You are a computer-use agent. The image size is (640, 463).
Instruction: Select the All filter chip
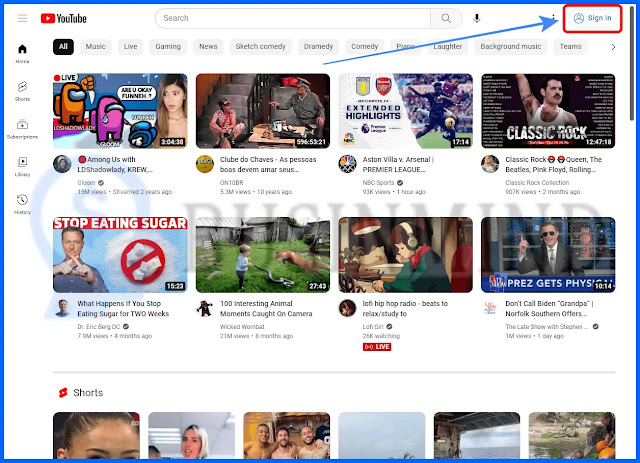pos(63,47)
